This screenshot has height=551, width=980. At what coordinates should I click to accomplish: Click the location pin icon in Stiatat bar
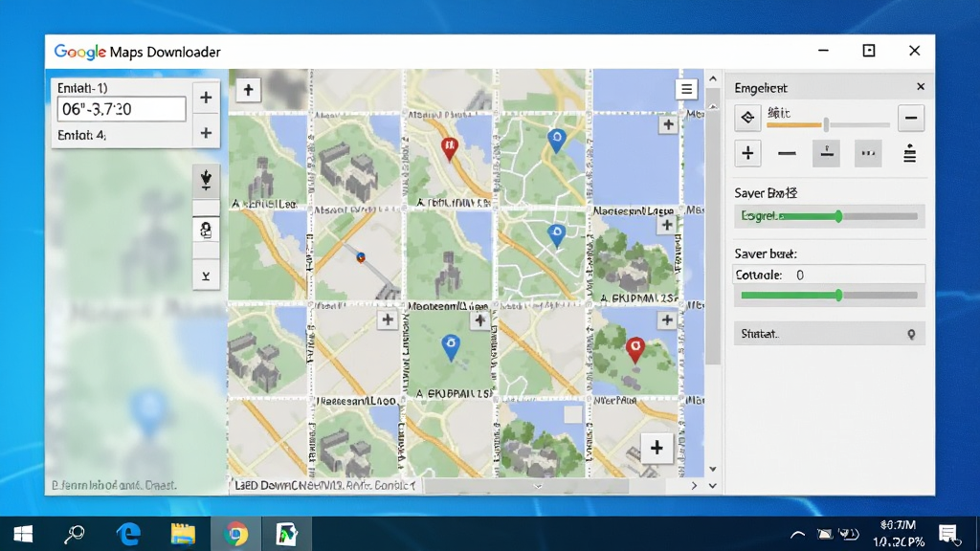click(911, 334)
